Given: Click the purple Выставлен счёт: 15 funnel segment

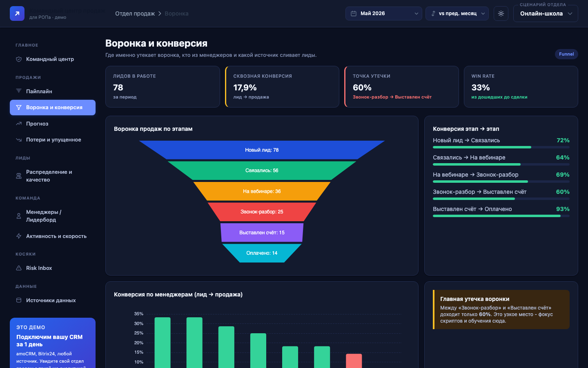Looking at the screenshot, I should click(262, 233).
